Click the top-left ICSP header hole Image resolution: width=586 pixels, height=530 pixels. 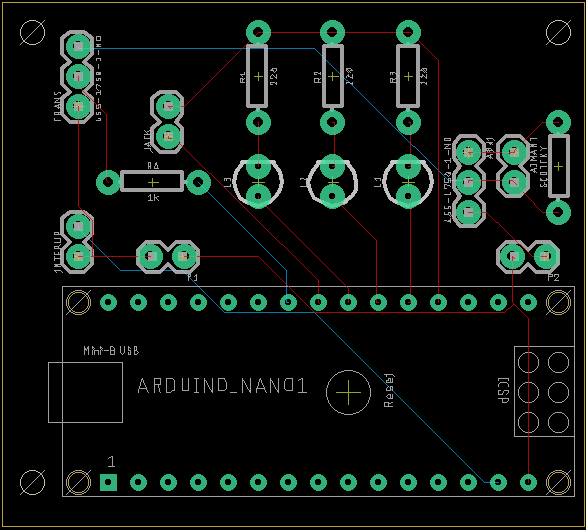[528, 362]
